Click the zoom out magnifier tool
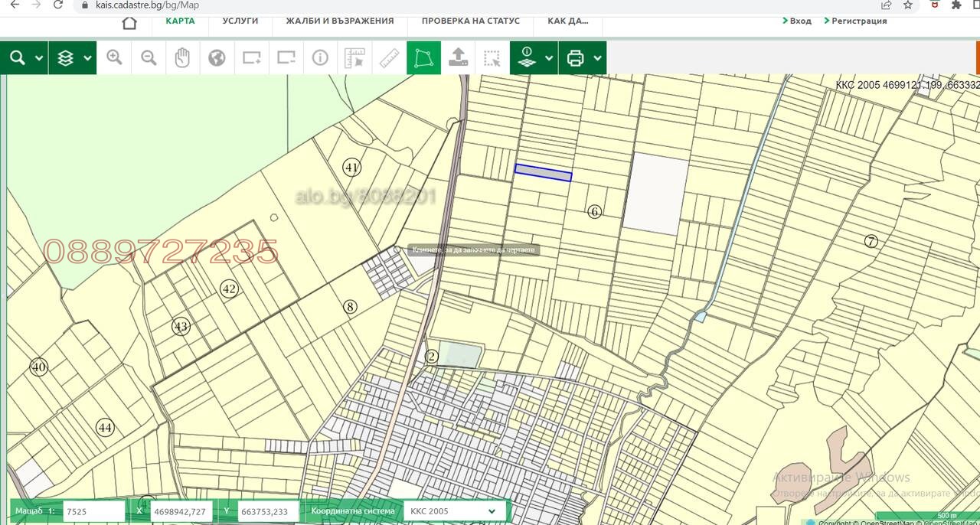 point(149,57)
